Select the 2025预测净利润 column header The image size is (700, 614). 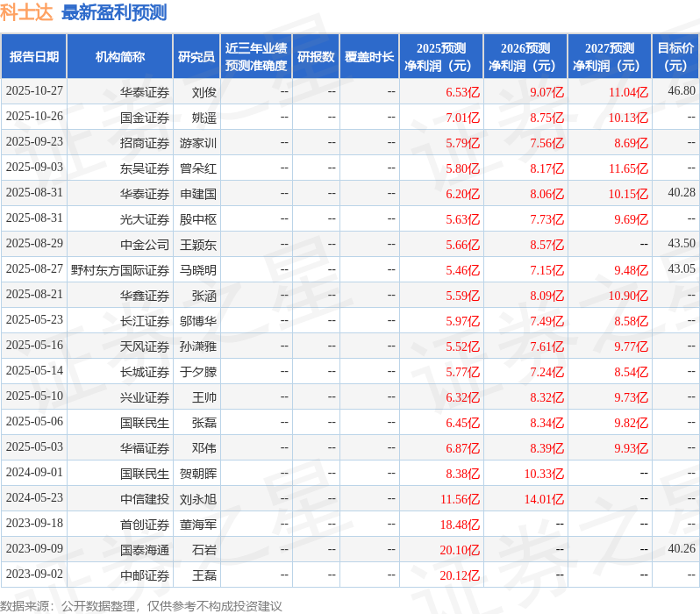(x=441, y=57)
